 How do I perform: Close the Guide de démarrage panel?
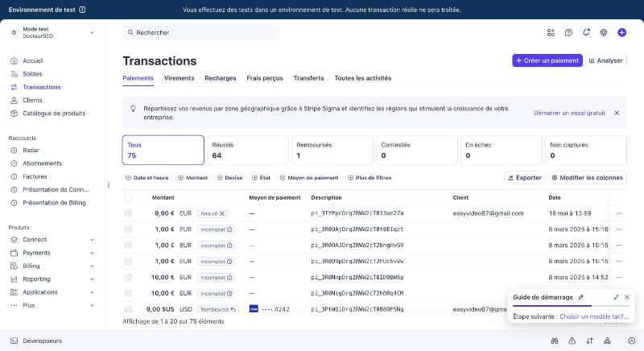click(627, 297)
